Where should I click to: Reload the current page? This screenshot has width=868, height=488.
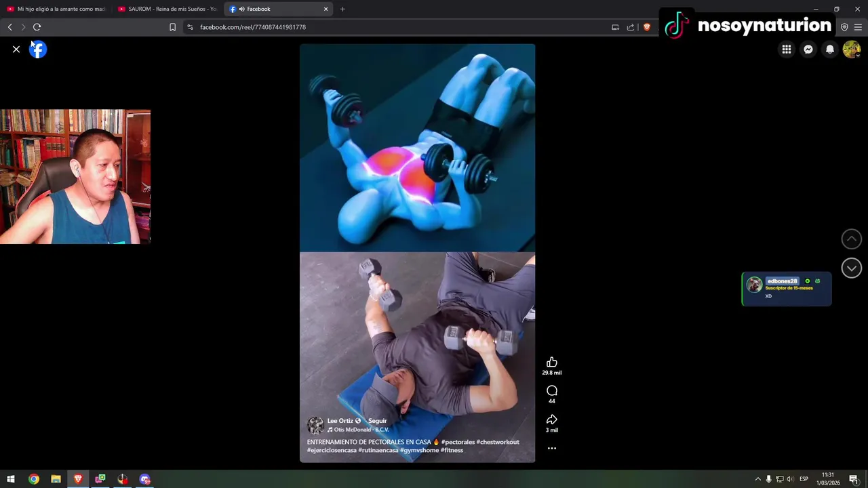click(x=37, y=27)
